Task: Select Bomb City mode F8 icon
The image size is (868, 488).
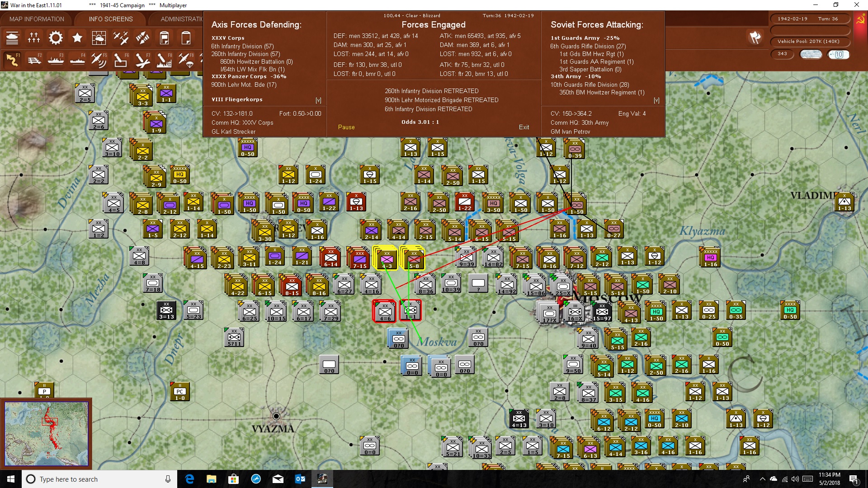Action: point(164,60)
